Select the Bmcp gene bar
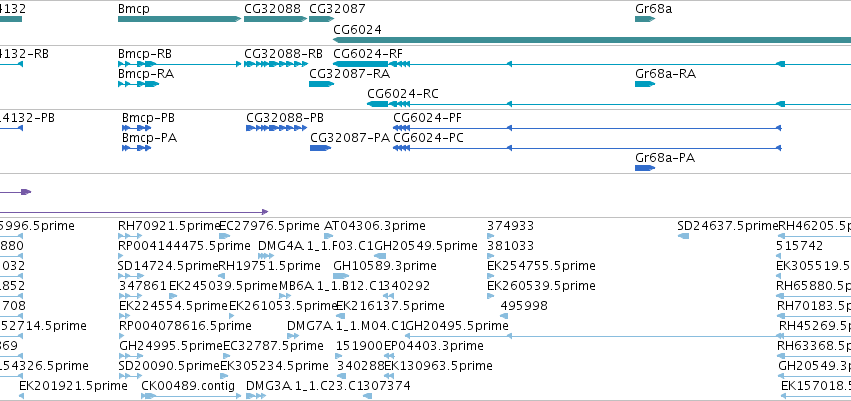 pyautogui.click(x=180, y=19)
